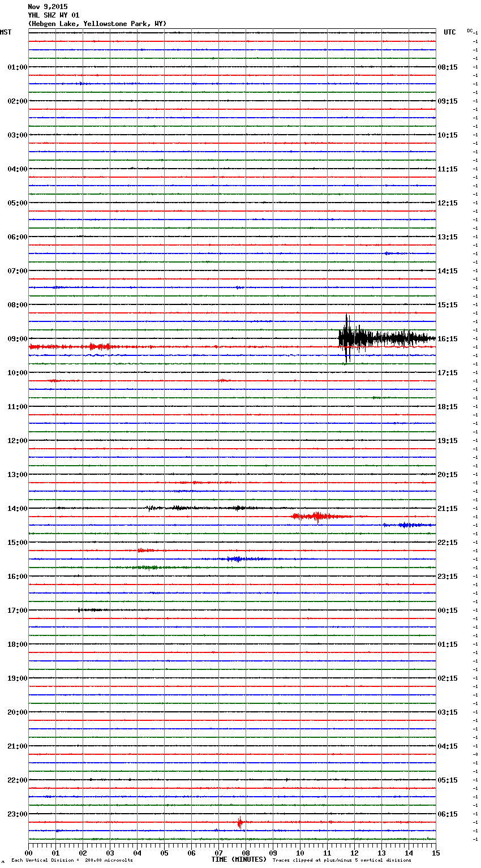Image resolution: width=481 pixels, height=868 pixels.
Task: Click the "20:15" UTC time label
Action: (x=448, y=475)
